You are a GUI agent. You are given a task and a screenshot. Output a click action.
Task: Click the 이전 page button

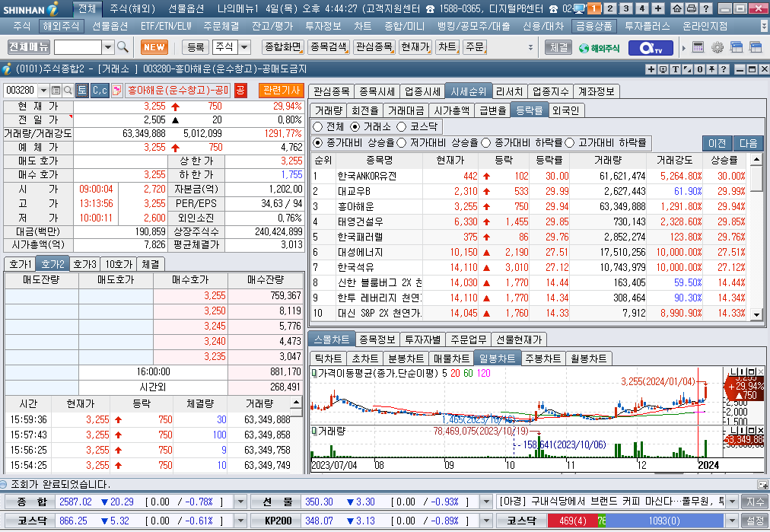pyautogui.click(x=717, y=143)
